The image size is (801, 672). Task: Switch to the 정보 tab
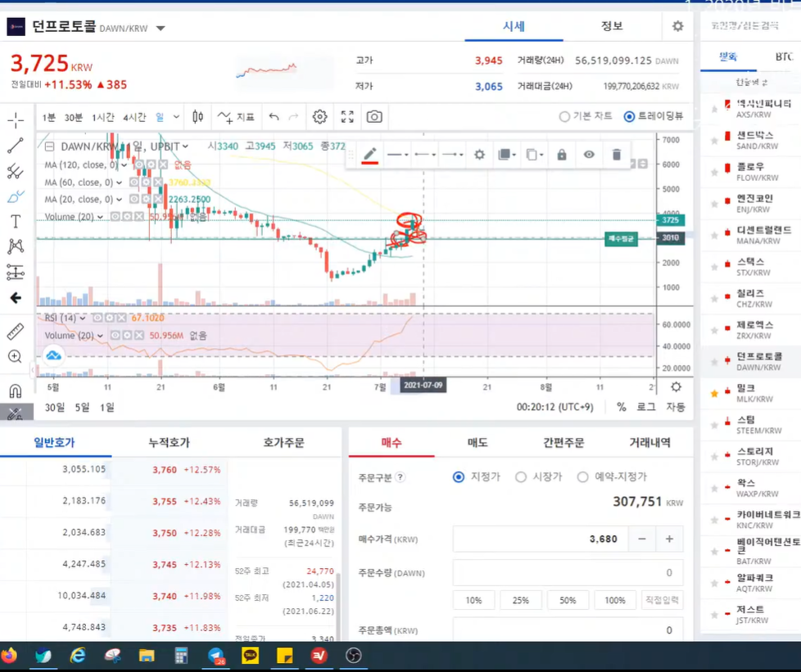612,26
